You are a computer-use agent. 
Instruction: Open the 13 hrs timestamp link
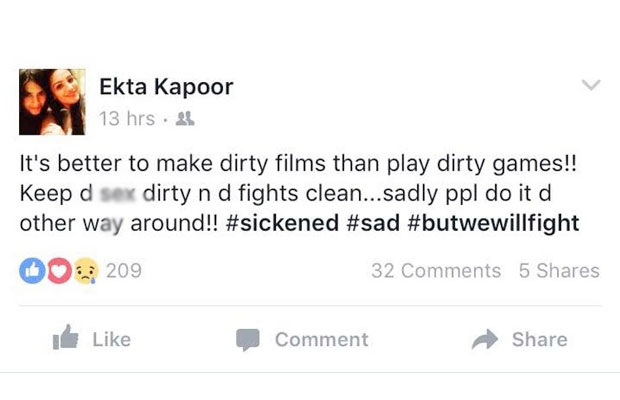[x=126, y=119]
